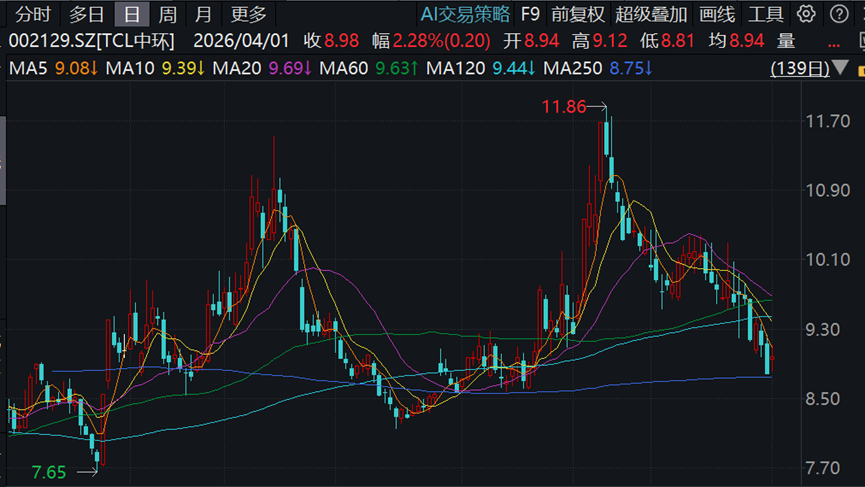865x487 pixels.
Task: Click the gray left-edge scrollbar handle
Action: [x=3, y=160]
